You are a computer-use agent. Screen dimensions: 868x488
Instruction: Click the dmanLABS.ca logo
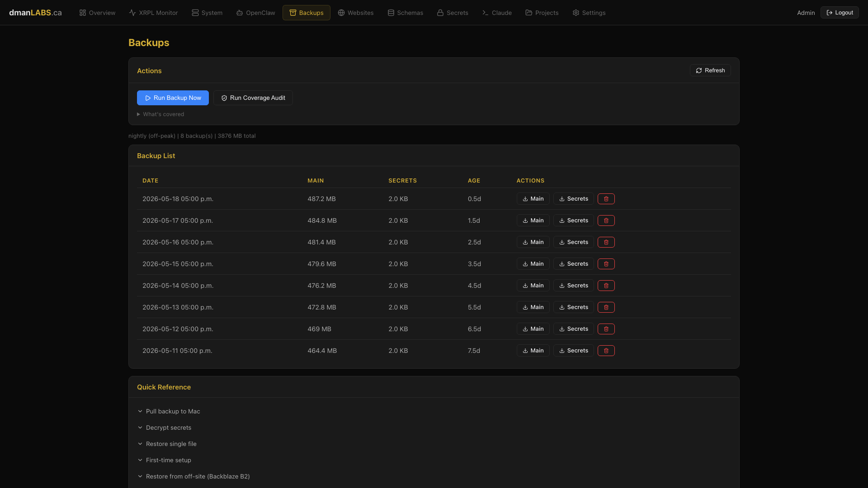pos(35,13)
